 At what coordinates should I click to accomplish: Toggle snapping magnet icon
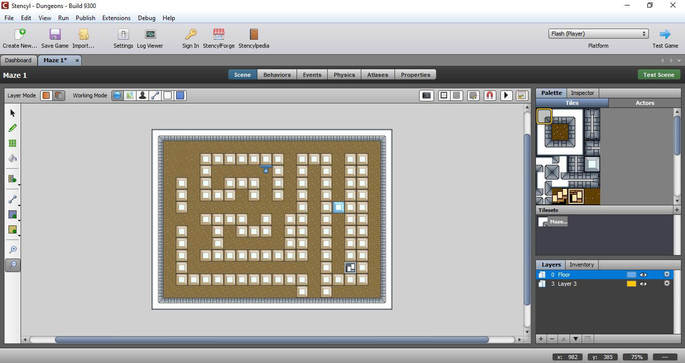click(x=490, y=95)
